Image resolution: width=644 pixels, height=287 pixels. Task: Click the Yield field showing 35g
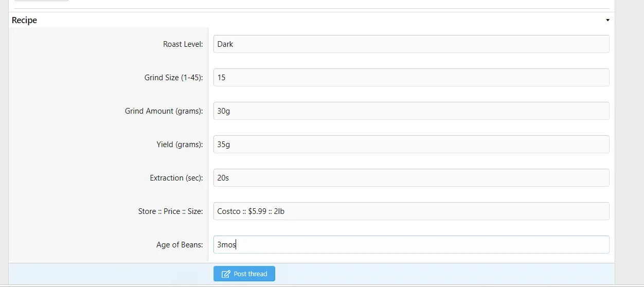click(412, 145)
